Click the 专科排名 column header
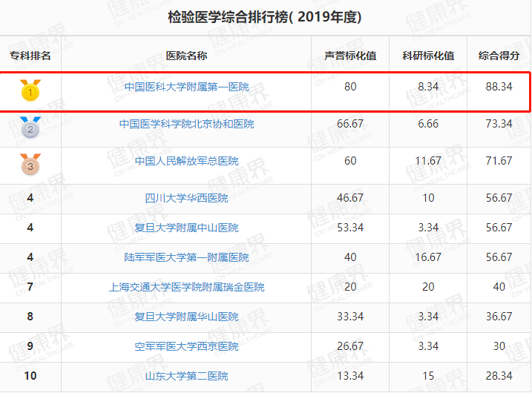The image size is (532, 393). pyautogui.click(x=30, y=56)
